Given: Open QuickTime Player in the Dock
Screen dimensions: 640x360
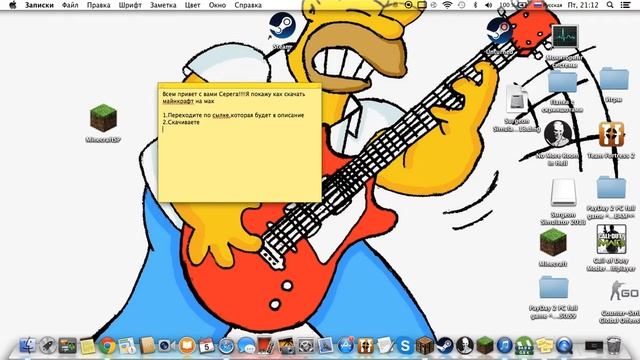Looking at the screenshot, I should point(564,346).
